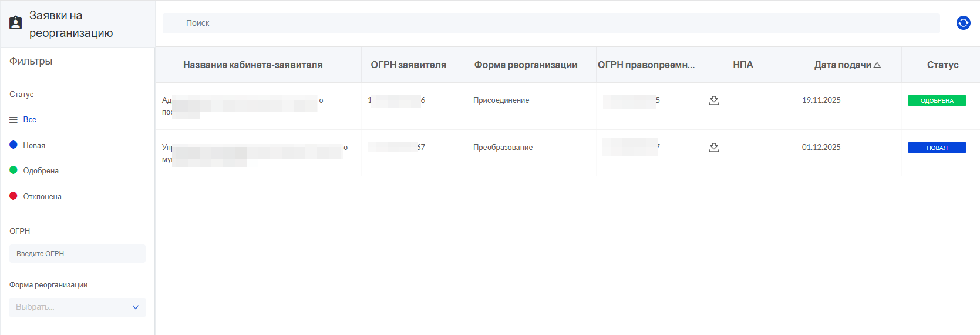Screen dimensions: 980x335
Task: Expand the Выбрать chevron arrow
Action: point(136,307)
